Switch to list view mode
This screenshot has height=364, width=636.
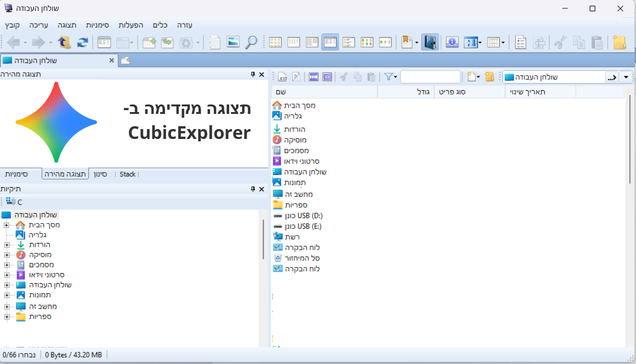click(x=312, y=42)
